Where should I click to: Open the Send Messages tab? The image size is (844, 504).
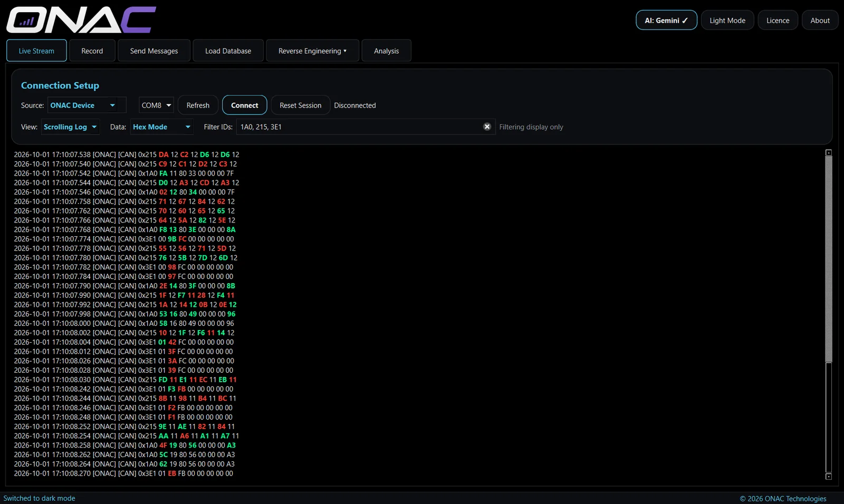click(154, 51)
